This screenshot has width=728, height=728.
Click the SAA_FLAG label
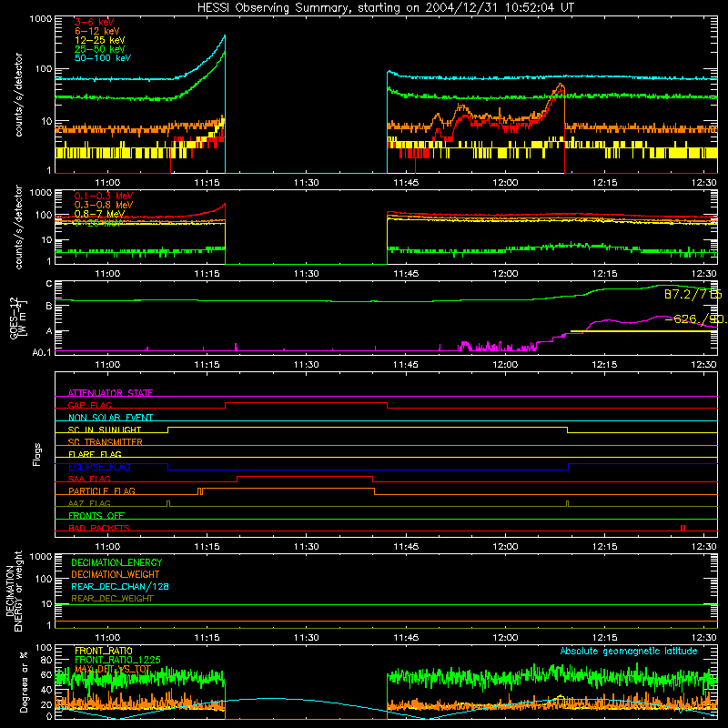tap(89, 479)
